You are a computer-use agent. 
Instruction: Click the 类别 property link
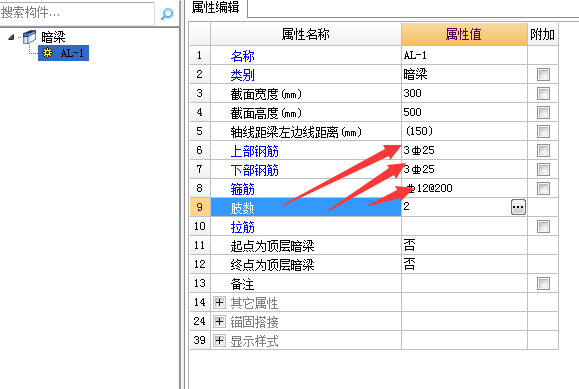tap(243, 75)
